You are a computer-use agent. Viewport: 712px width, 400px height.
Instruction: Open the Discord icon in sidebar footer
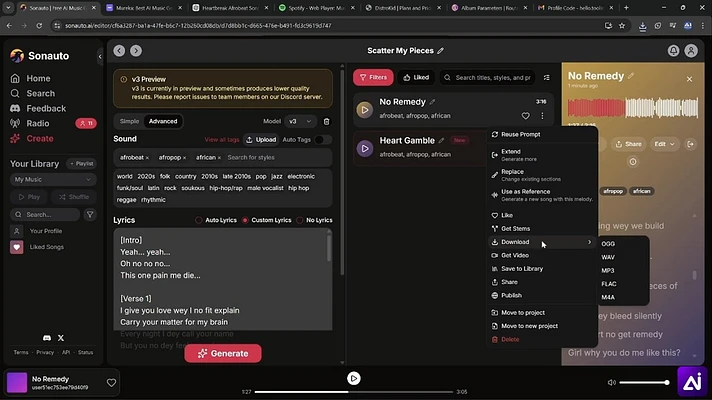point(47,338)
